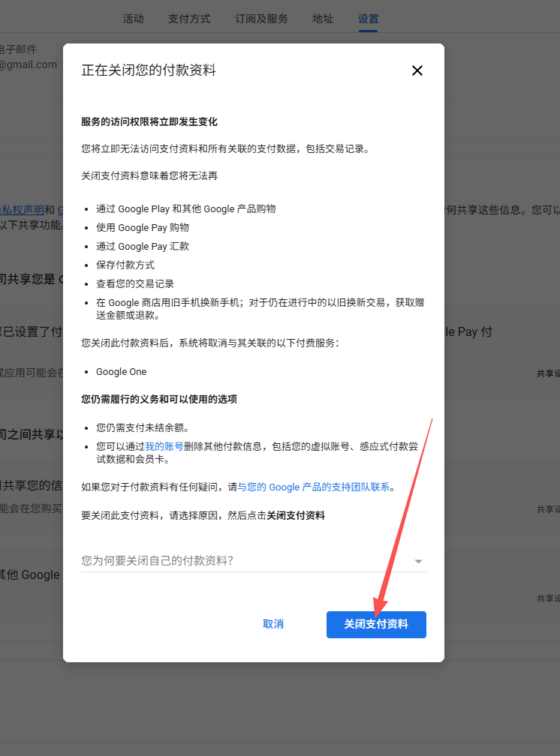Select the 地址 tab
560x756 pixels.
pyautogui.click(x=323, y=19)
